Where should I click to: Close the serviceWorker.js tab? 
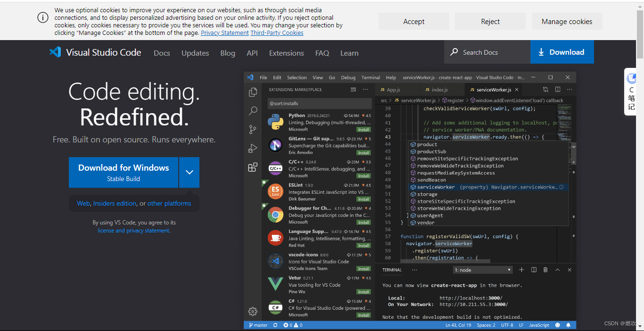(517, 90)
